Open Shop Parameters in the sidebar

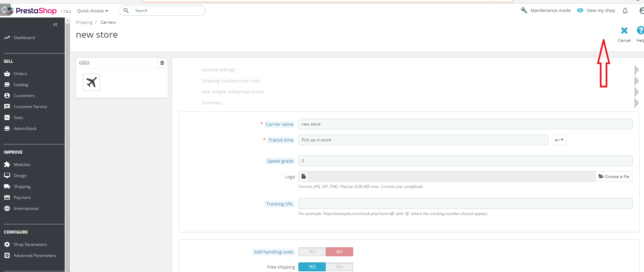(x=30, y=245)
